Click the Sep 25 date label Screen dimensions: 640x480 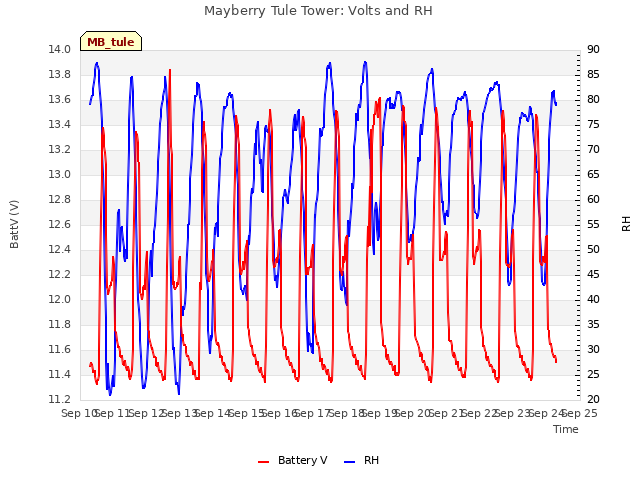[580, 413]
